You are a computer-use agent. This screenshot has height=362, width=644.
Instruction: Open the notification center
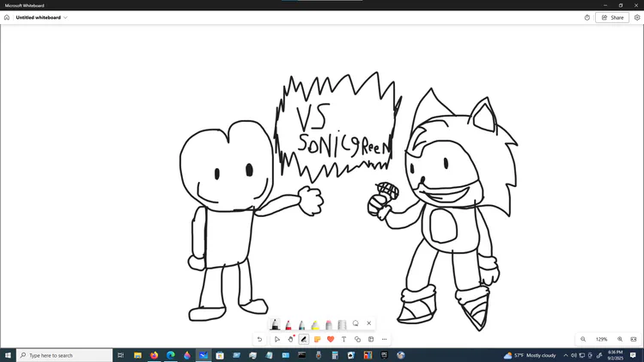coord(633,355)
